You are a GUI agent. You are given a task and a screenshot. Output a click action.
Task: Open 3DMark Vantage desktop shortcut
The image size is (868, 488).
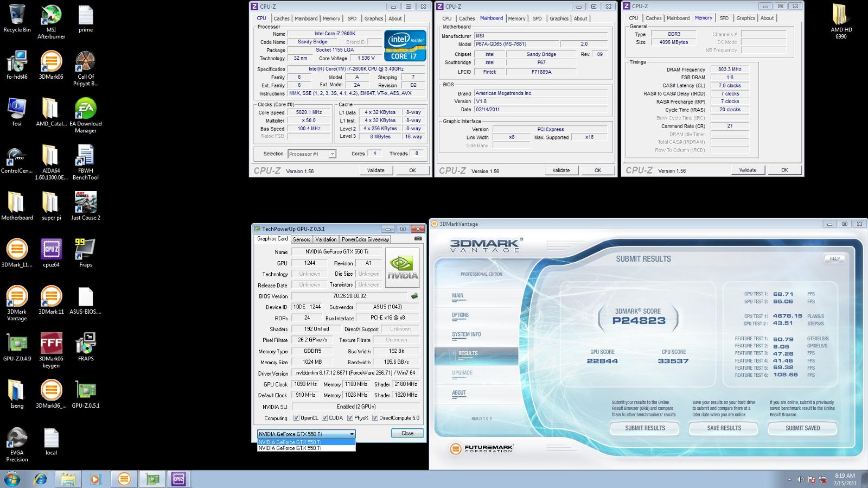(17, 304)
